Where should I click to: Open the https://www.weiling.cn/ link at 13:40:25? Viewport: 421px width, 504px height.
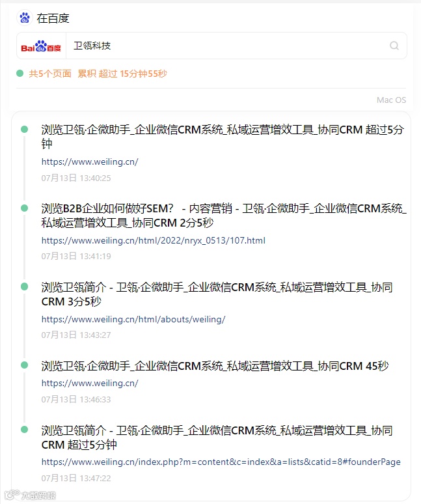click(x=90, y=161)
